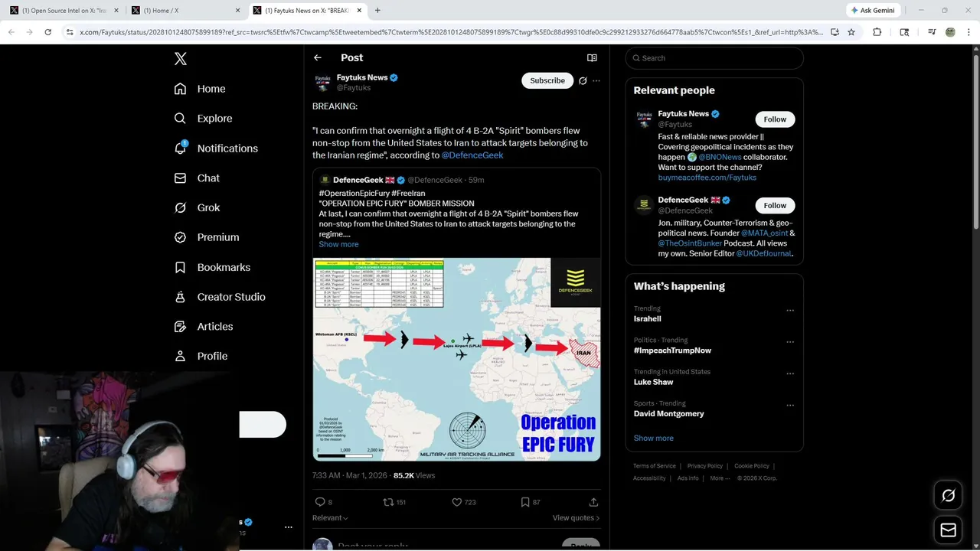
Task: Open the floating Grok button
Action: (948, 496)
